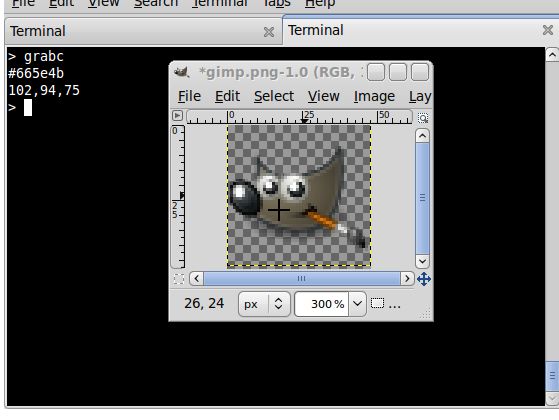Click GIMP vertical scrollbar down arrow

422,261
